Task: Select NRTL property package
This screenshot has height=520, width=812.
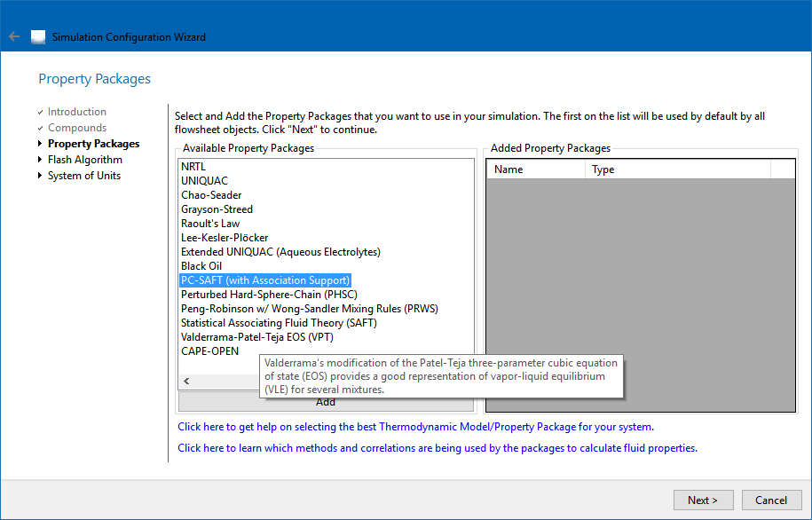Action: [193, 167]
